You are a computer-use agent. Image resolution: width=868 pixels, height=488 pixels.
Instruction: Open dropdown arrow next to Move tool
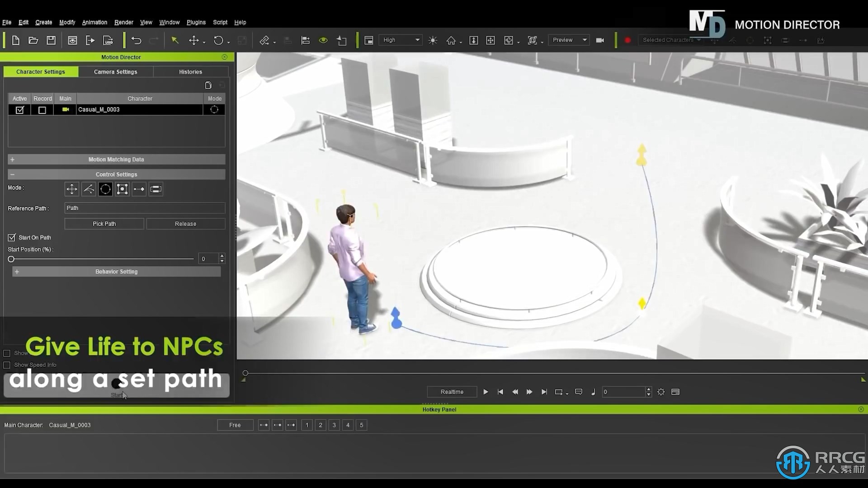(x=204, y=42)
